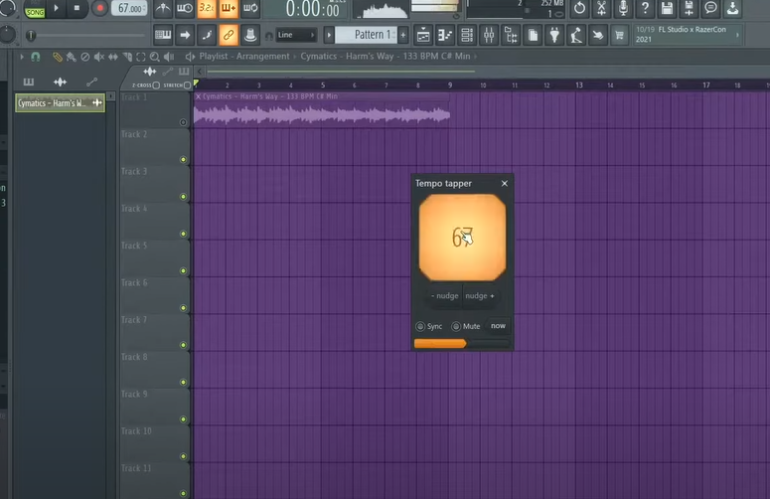
Task: Click the play transport button
Action: click(56, 8)
